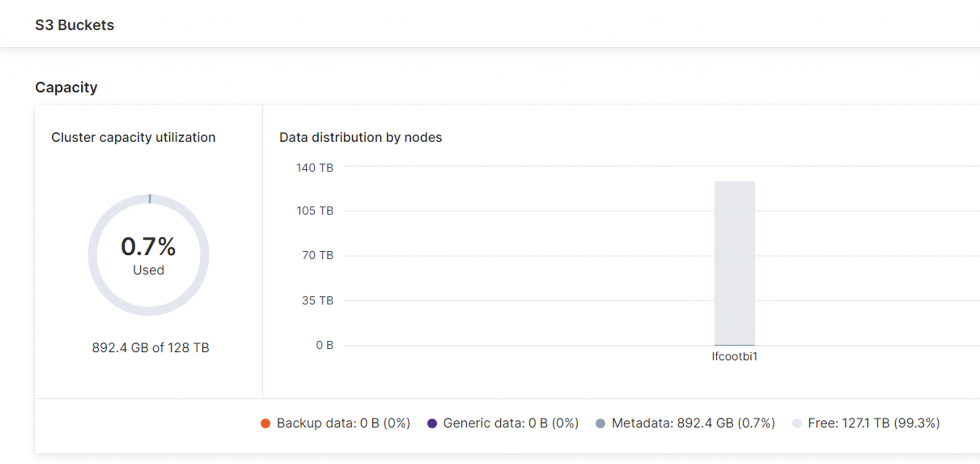Viewport: 980px width, 464px height.
Task: Click the Backup data legend dot
Action: [x=266, y=423]
